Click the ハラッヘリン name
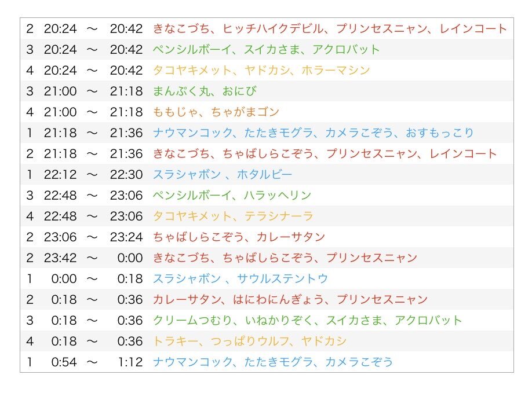Image resolution: width=532 pixels, height=393 pixels. coord(278,195)
